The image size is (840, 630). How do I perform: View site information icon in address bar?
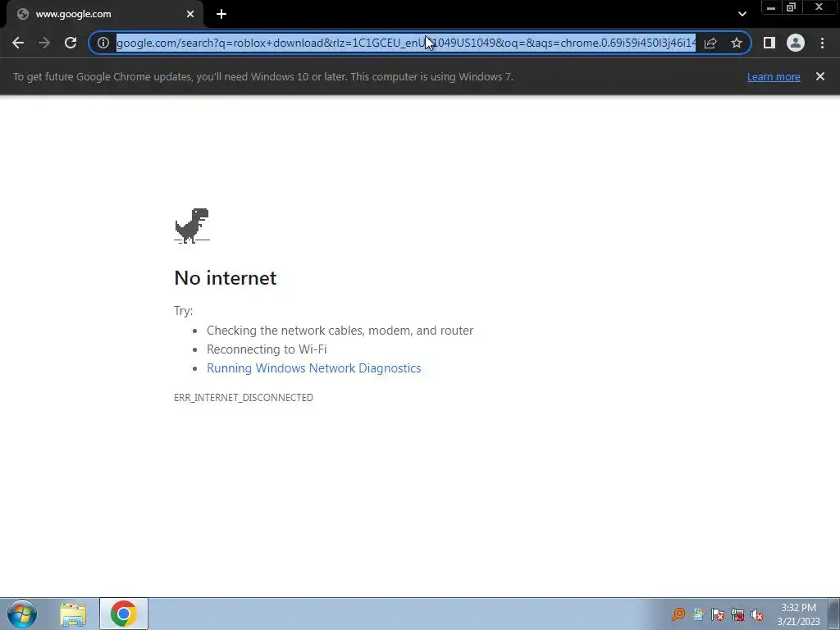tap(103, 43)
